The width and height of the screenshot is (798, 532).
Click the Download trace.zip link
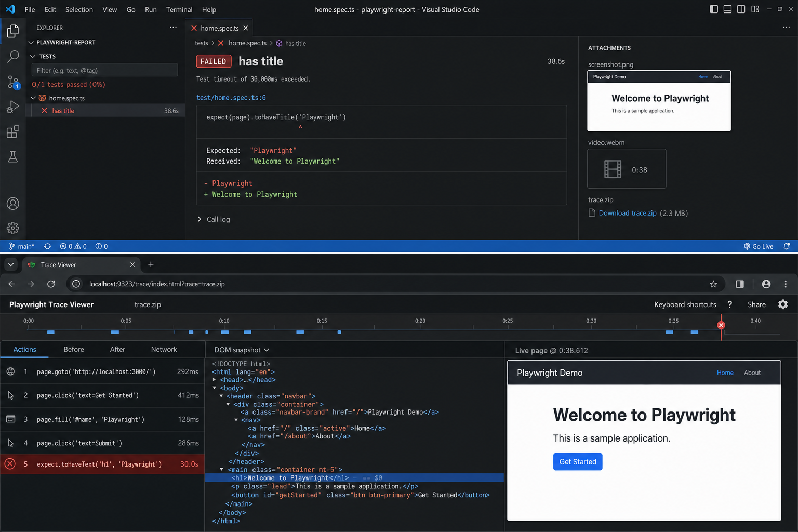point(628,213)
